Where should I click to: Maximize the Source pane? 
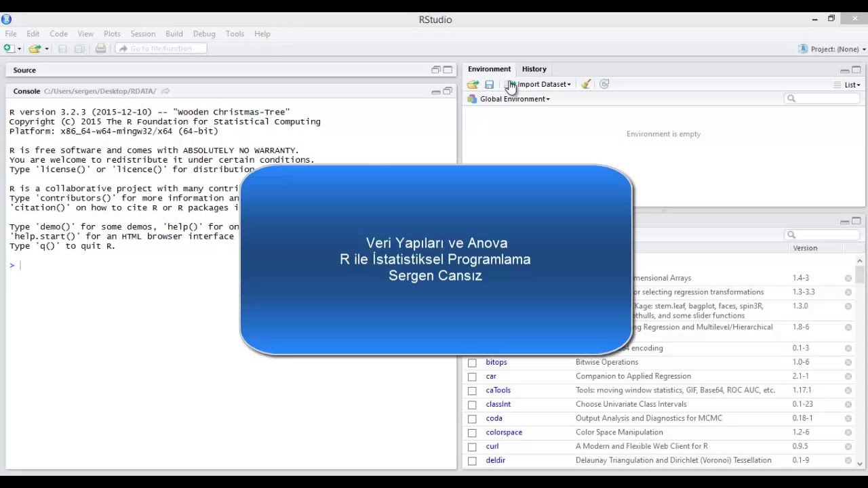coord(448,70)
